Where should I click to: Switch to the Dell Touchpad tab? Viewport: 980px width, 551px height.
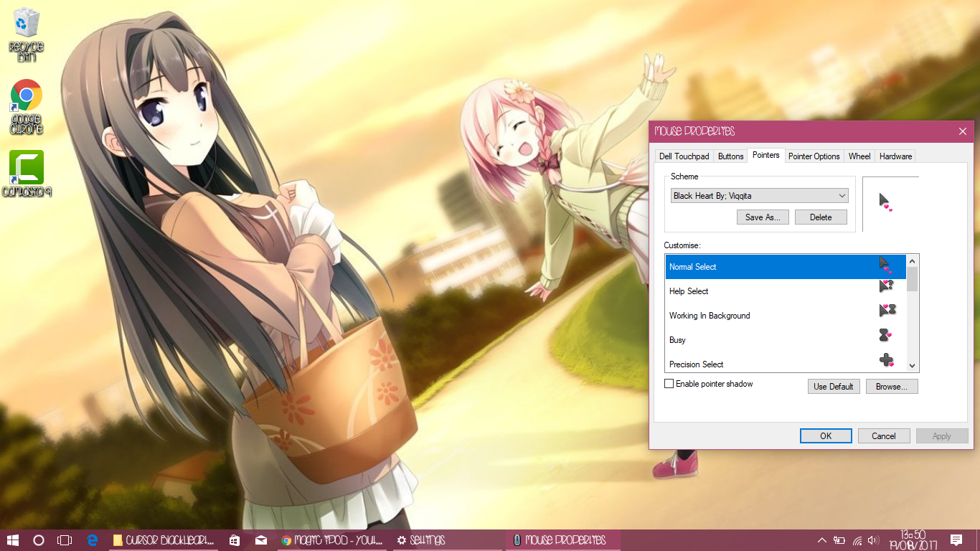pos(684,156)
